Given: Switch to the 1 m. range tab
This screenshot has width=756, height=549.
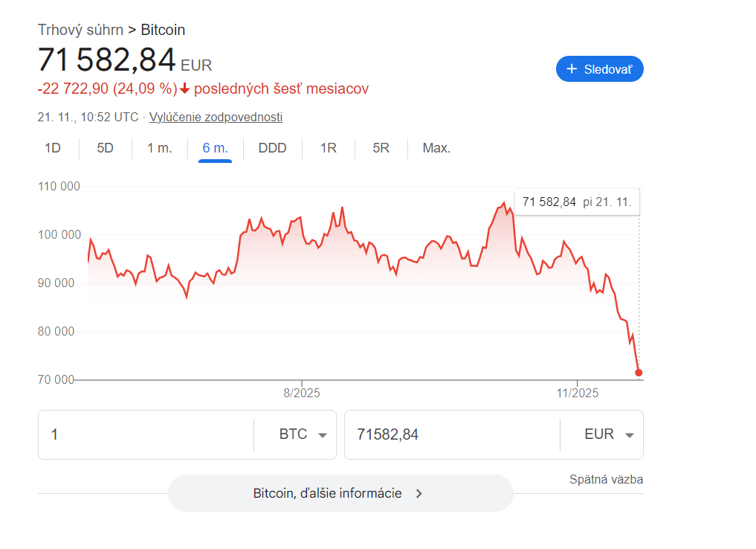Looking at the screenshot, I should point(159,148).
